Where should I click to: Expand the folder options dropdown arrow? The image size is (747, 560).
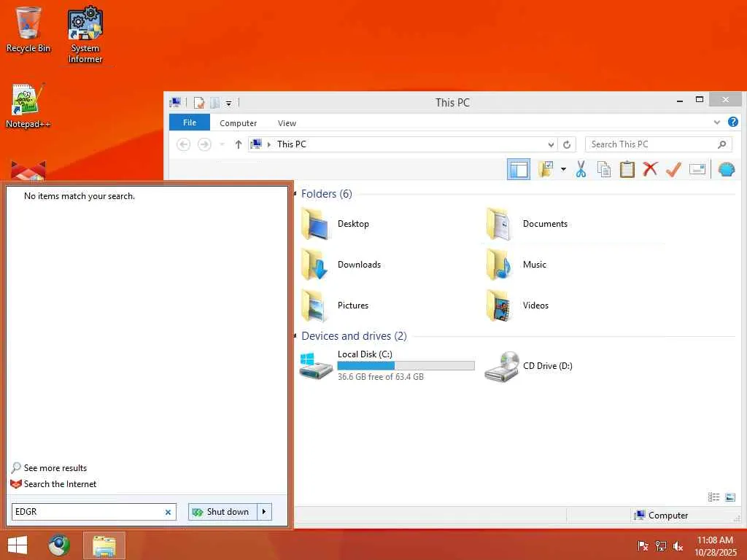point(563,169)
